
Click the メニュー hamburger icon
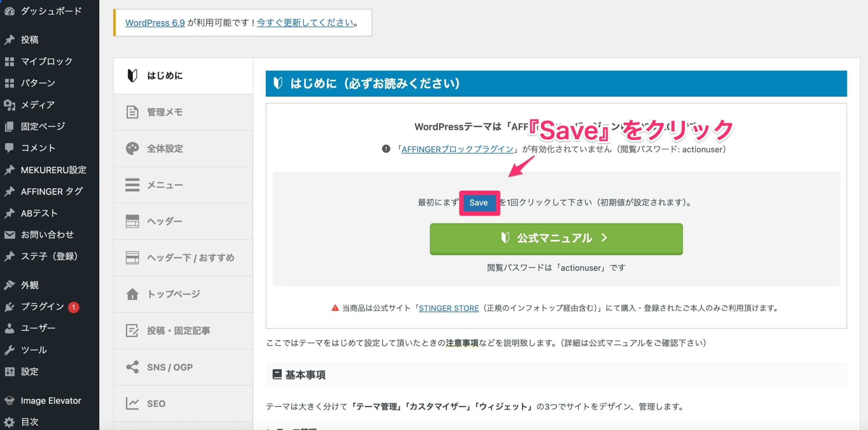pos(132,185)
